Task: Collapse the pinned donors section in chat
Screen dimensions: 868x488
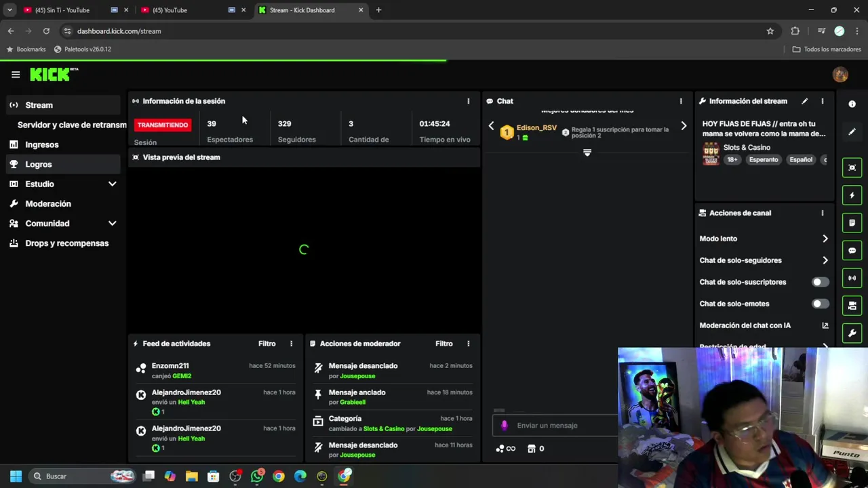Action: click(587, 153)
